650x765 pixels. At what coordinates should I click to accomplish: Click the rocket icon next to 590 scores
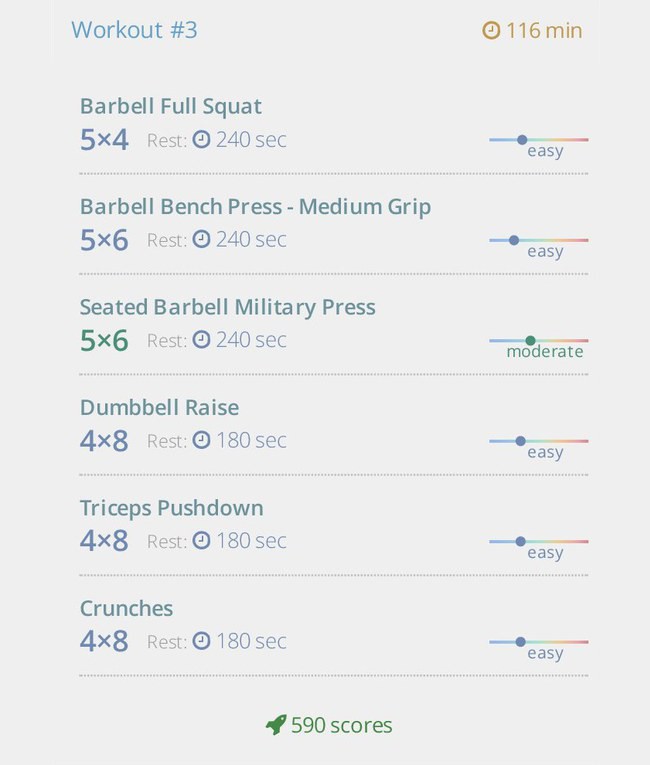pyautogui.click(x=276, y=725)
